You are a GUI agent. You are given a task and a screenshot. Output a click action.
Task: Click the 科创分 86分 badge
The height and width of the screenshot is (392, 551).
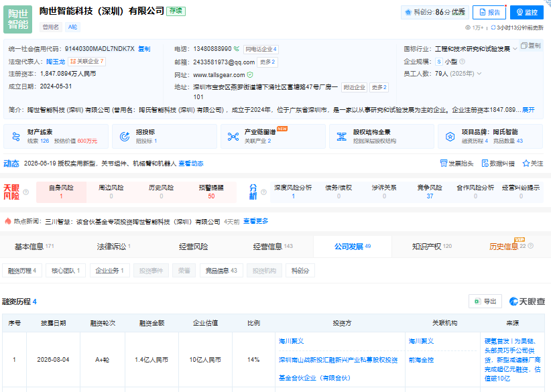(435, 12)
